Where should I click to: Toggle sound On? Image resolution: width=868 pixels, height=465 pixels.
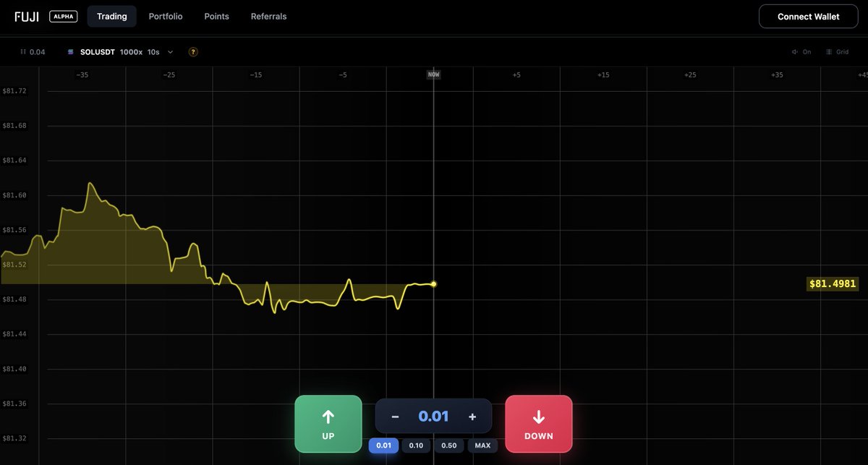coord(801,52)
